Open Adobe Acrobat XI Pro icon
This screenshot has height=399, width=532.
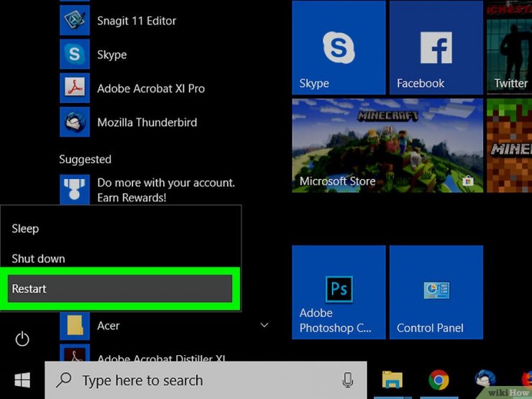(75, 88)
